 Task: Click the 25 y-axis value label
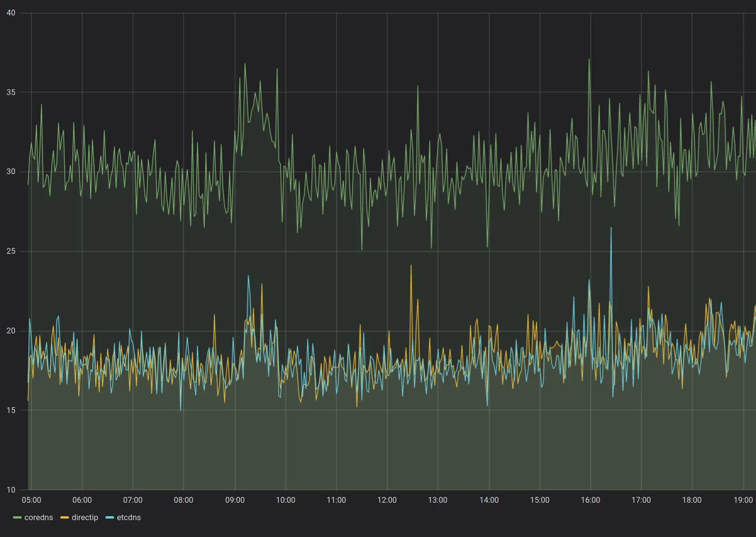[x=11, y=251]
